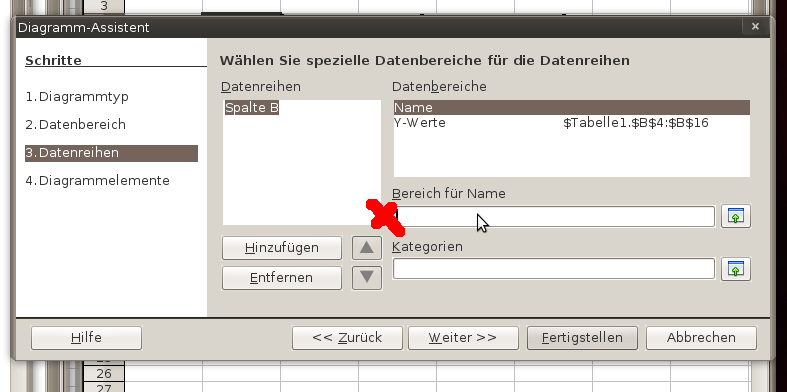This screenshot has height=392, width=787.
Task: Go to step 4 Diagrammelemente
Action: point(97,181)
